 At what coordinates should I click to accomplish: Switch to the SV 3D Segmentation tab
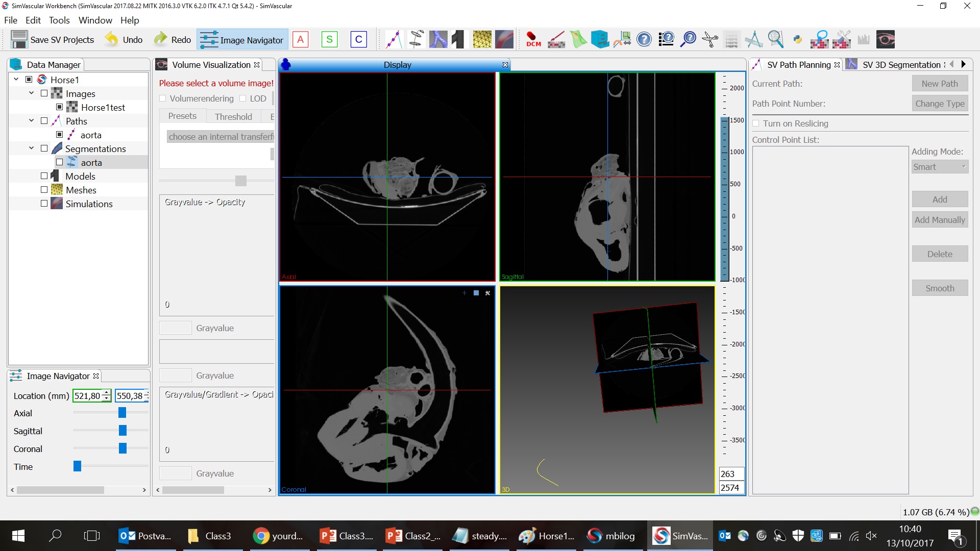pos(901,65)
